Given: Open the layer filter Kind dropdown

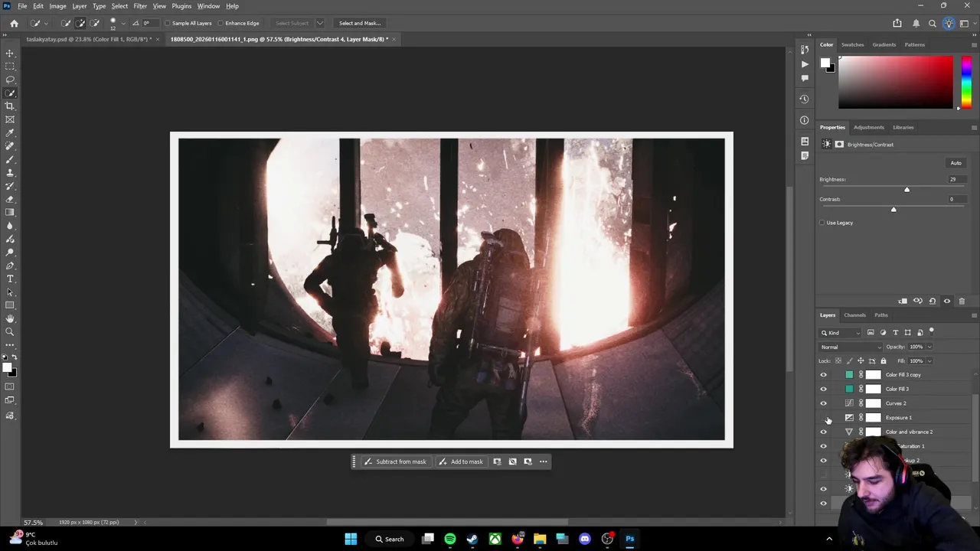Looking at the screenshot, I should click(x=841, y=332).
